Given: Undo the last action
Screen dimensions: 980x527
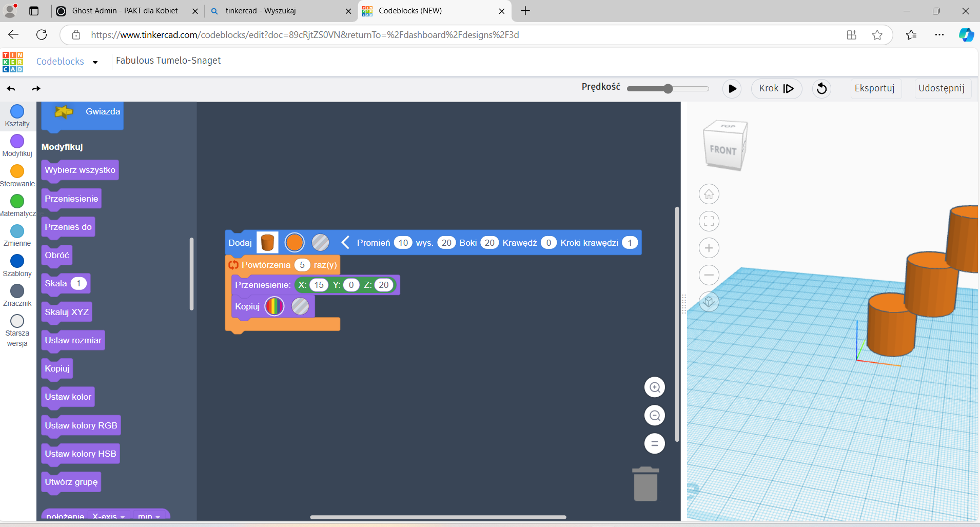Looking at the screenshot, I should 11,89.
